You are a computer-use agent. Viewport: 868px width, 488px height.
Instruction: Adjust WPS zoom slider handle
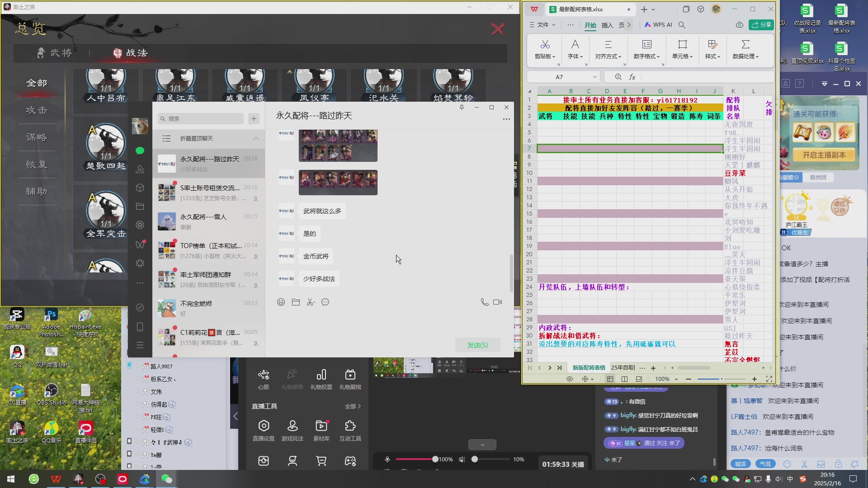722,379
